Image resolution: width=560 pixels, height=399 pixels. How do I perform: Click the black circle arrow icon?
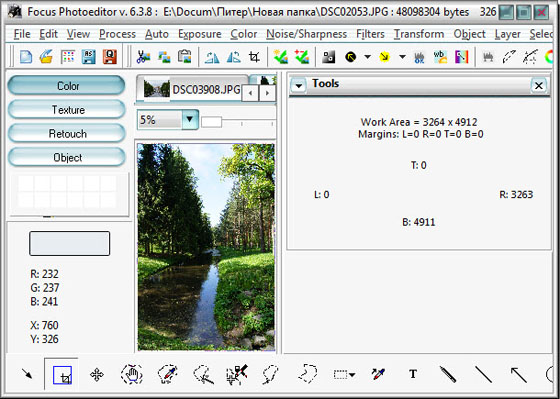click(x=351, y=57)
